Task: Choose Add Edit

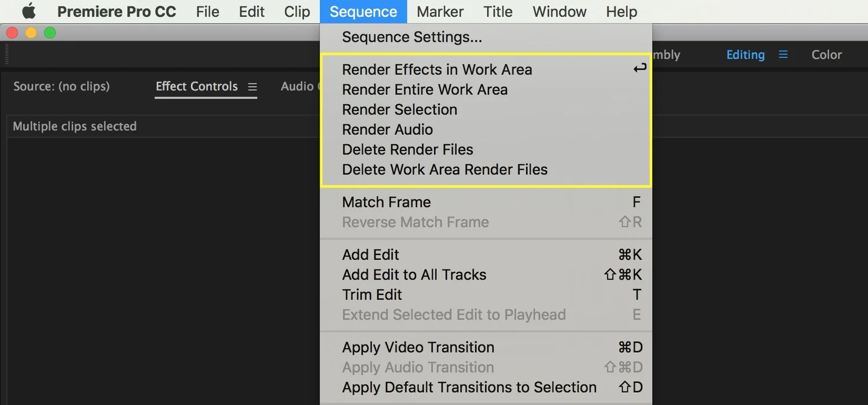Action: coord(486,255)
